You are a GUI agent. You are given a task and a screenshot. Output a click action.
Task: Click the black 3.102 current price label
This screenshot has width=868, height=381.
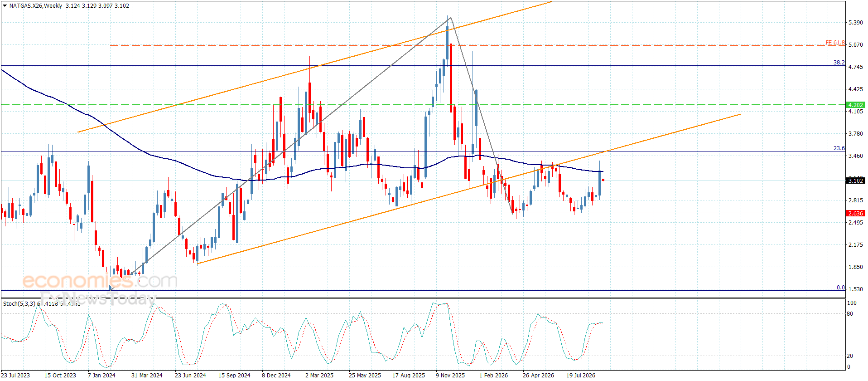pyautogui.click(x=855, y=181)
